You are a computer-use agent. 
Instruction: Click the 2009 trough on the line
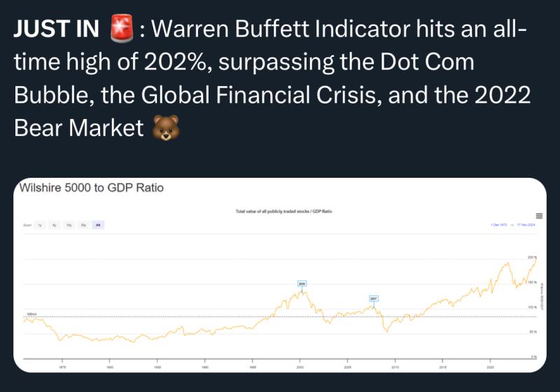(387, 332)
